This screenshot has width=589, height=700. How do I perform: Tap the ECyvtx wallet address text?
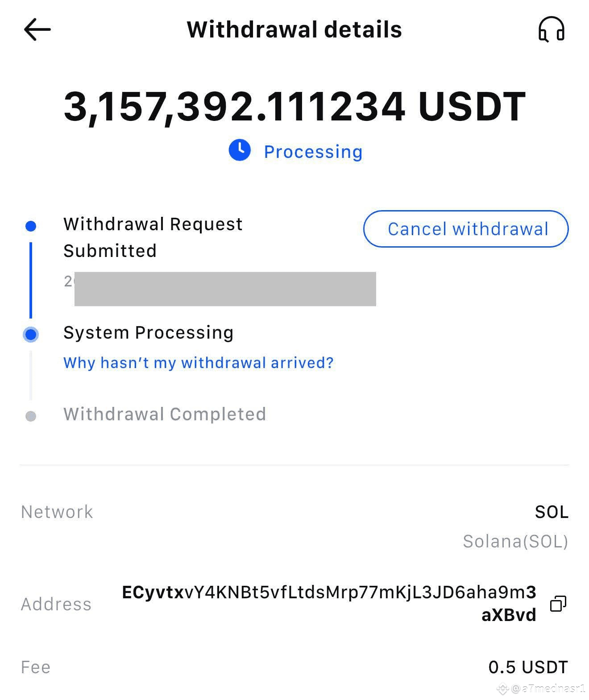329,603
